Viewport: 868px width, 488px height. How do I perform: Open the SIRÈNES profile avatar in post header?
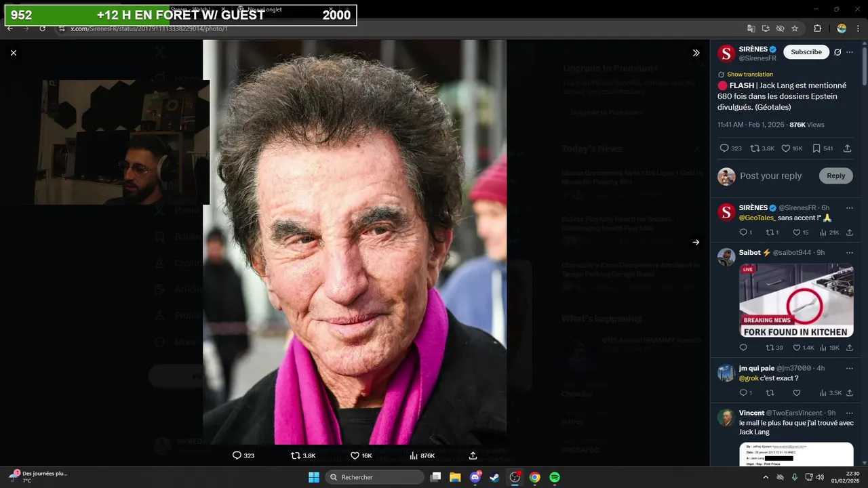726,54
